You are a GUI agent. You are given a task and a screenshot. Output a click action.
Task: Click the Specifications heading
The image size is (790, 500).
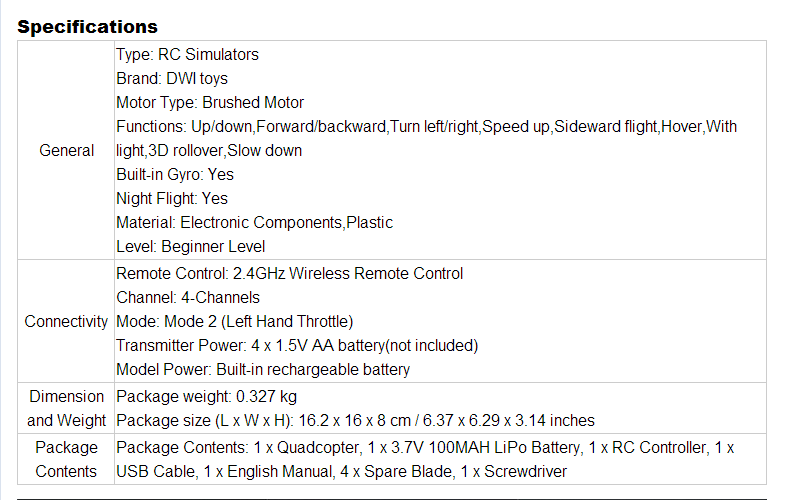[87, 27]
